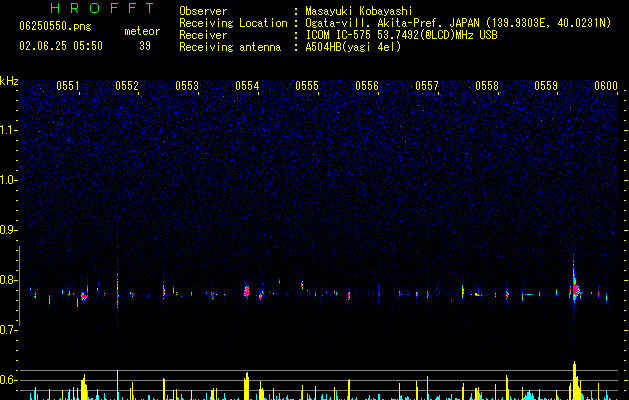Image resolution: width=629 pixels, height=400 pixels.
Task: Click the kHz axis unit label
Action: (x=9, y=81)
